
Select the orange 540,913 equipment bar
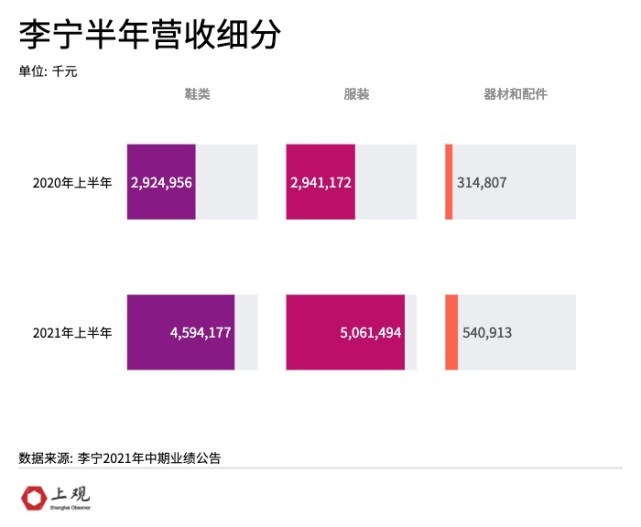[451, 332]
